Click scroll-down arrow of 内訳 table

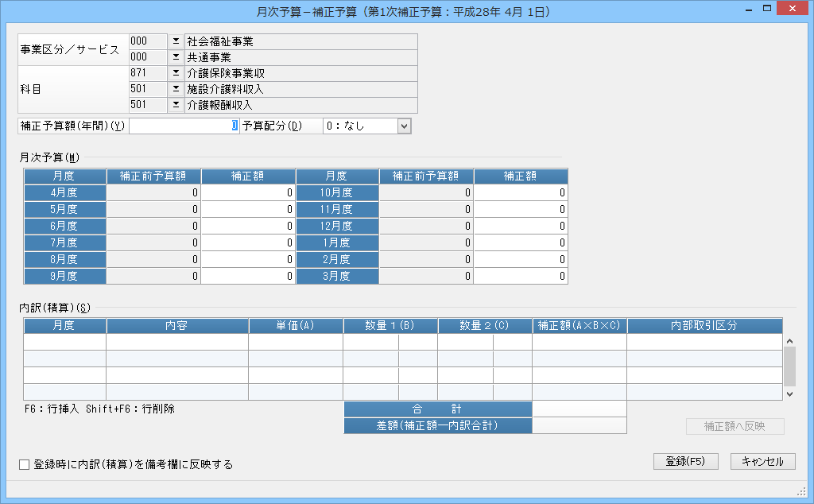789,394
